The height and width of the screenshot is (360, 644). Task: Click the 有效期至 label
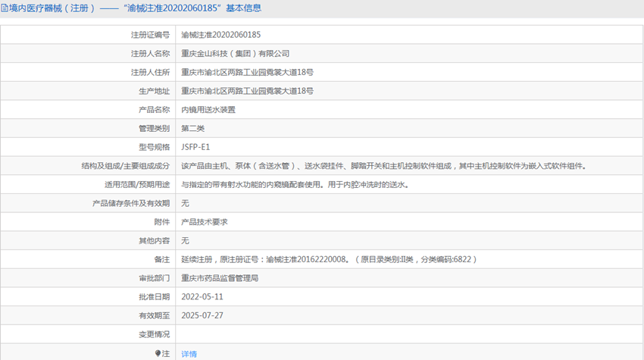point(154,315)
